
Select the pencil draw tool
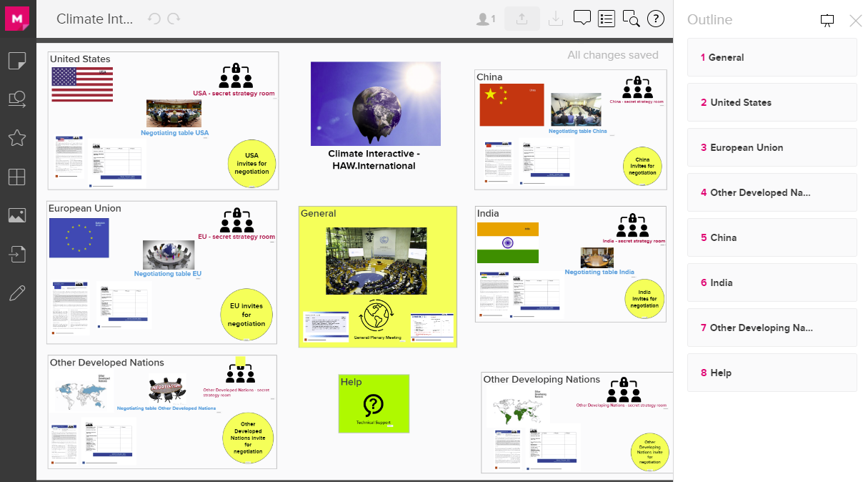(x=17, y=292)
